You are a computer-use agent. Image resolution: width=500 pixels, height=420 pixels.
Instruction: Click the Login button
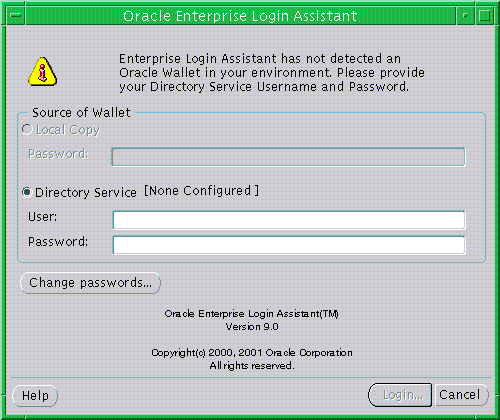click(400, 395)
